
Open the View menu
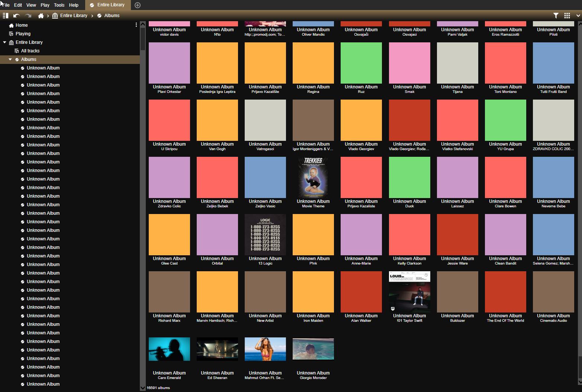[x=31, y=5]
